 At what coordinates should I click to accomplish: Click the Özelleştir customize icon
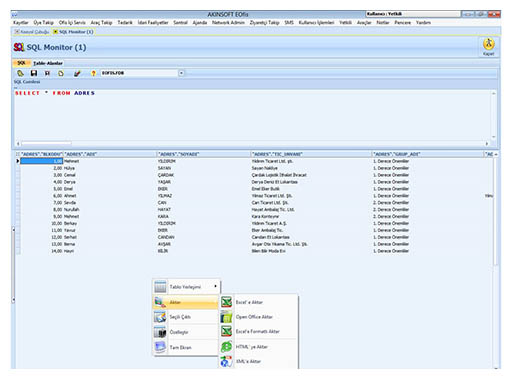pyautogui.click(x=160, y=332)
